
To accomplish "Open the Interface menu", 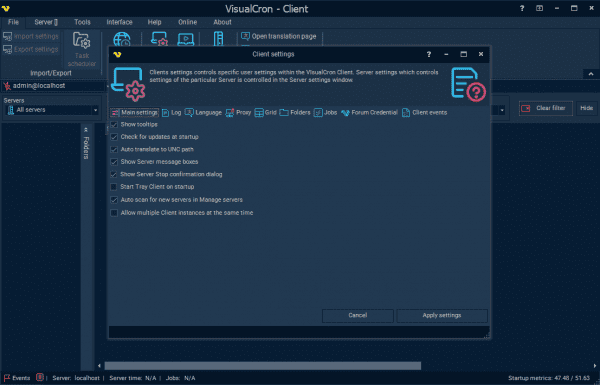I will click(x=119, y=22).
